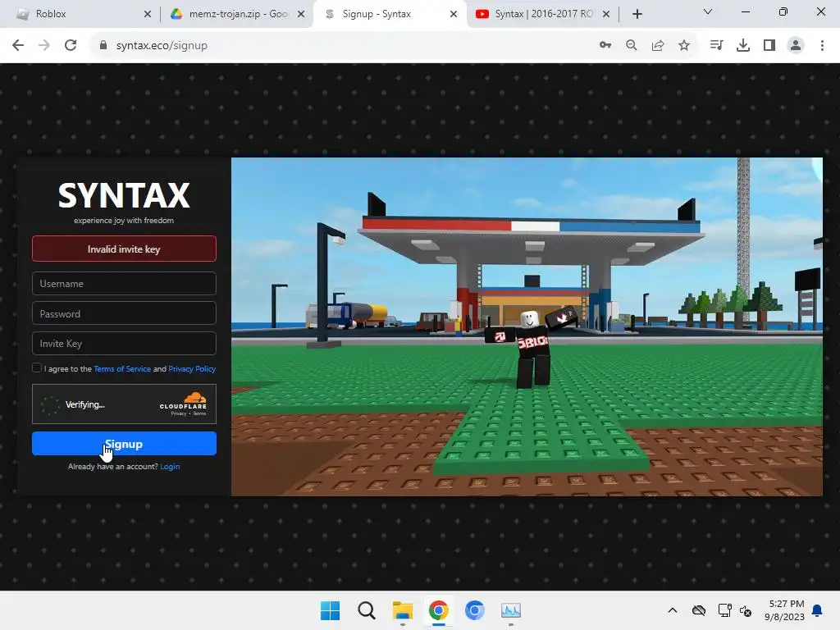The width and height of the screenshot is (840, 630).
Task: Click Cloudflare widget Terms link
Action: (x=199, y=413)
